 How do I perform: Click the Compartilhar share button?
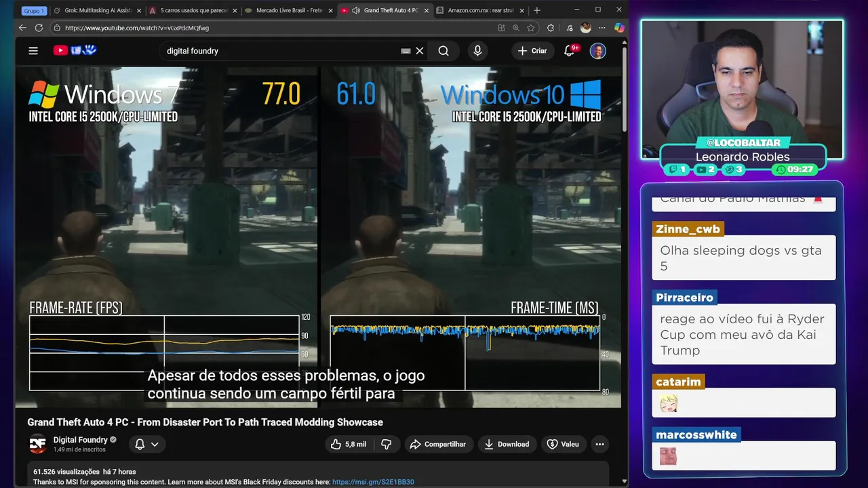(x=438, y=444)
